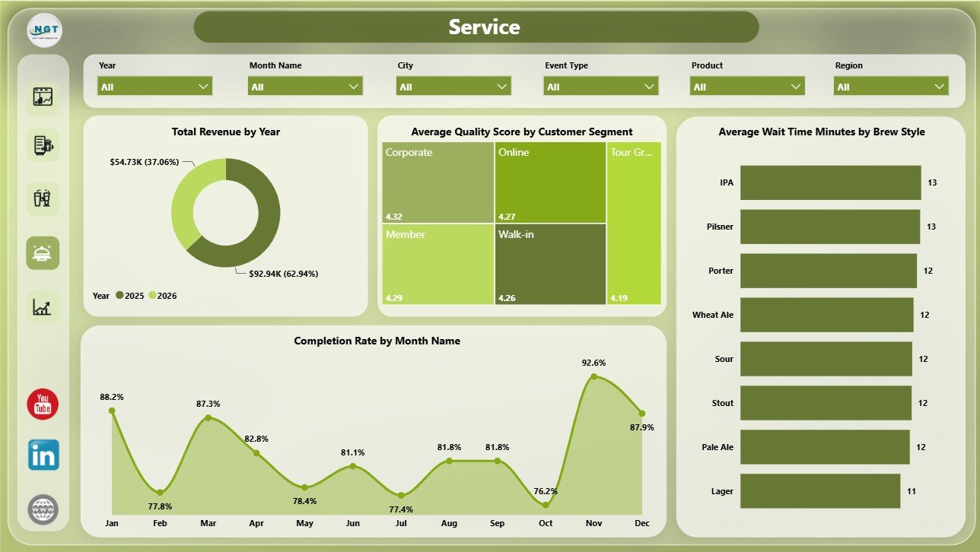
Task: Expand the Product filter dropdown
Action: coord(747,87)
